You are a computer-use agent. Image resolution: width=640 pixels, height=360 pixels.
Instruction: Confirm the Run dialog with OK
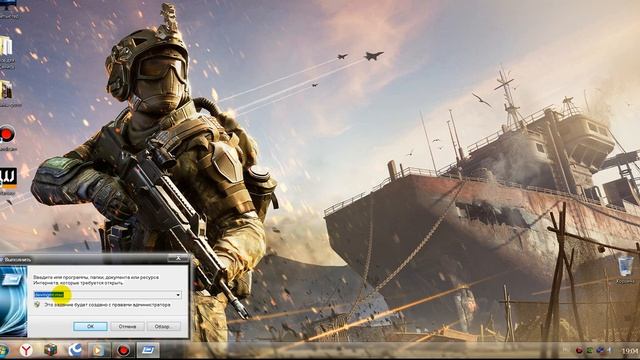point(90,326)
